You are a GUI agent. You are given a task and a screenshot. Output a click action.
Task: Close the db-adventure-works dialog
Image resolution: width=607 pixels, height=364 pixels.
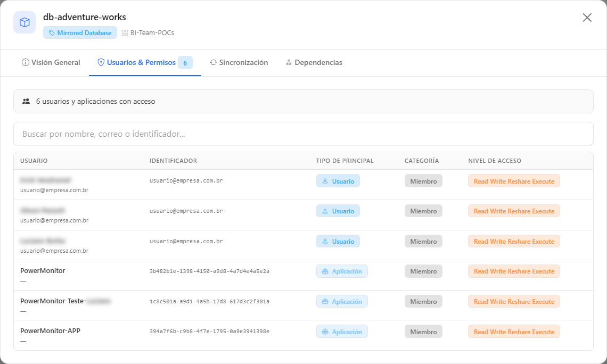(587, 18)
